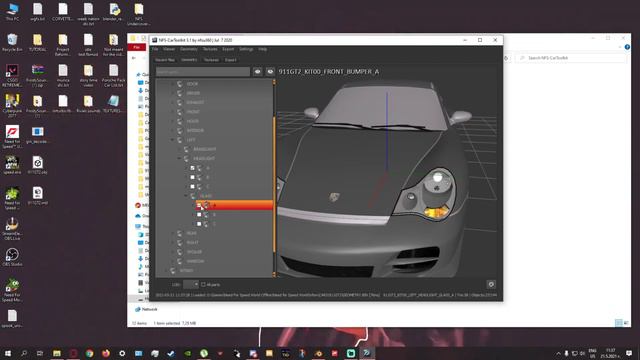
Task: Open the File menu in NFS-CarToolkit
Action: pyautogui.click(x=155, y=49)
